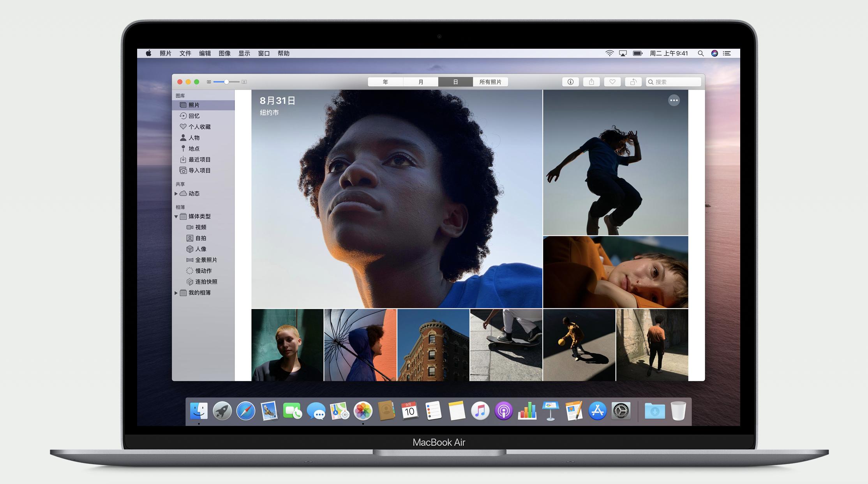Open the 显示 menu in menu bar
The width and height of the screenshot is (868, 484).
(244, 53)
